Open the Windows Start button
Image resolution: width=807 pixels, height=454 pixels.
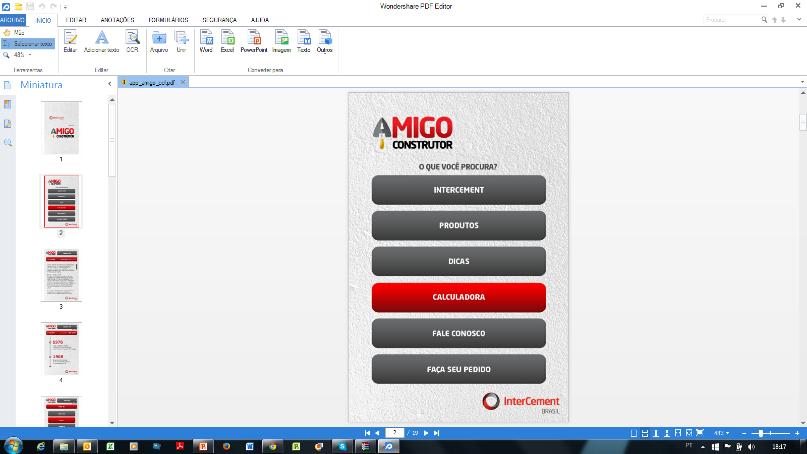[x=12, y=446]
